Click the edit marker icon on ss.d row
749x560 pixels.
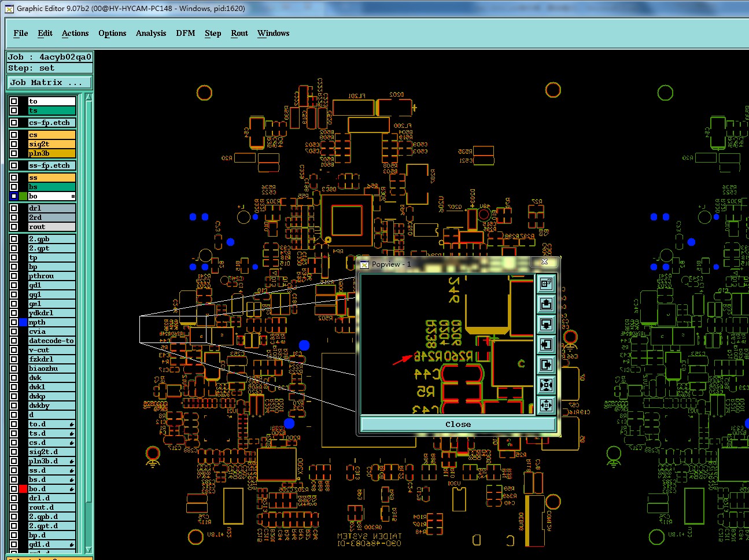pyautogui.click(x=72, y=471)
